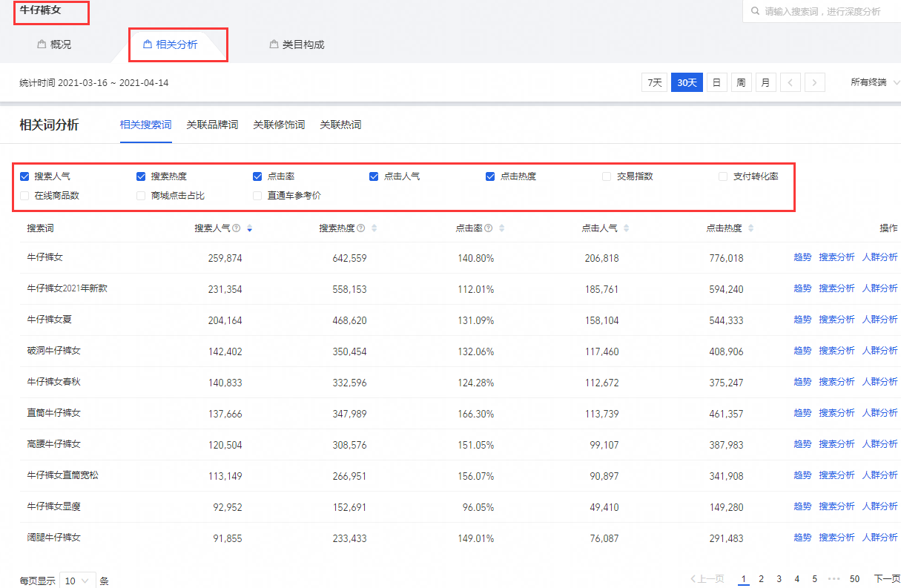This screenshot has width=901, height=588.
Task: Select the 关联热词 sub-tab
Action: coord(340,125)
